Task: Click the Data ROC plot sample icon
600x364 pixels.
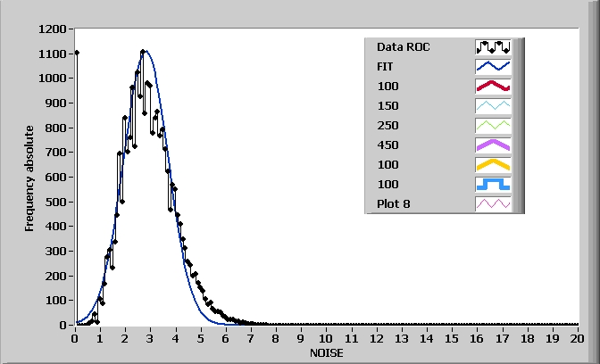Action: [x=493, y=46]
